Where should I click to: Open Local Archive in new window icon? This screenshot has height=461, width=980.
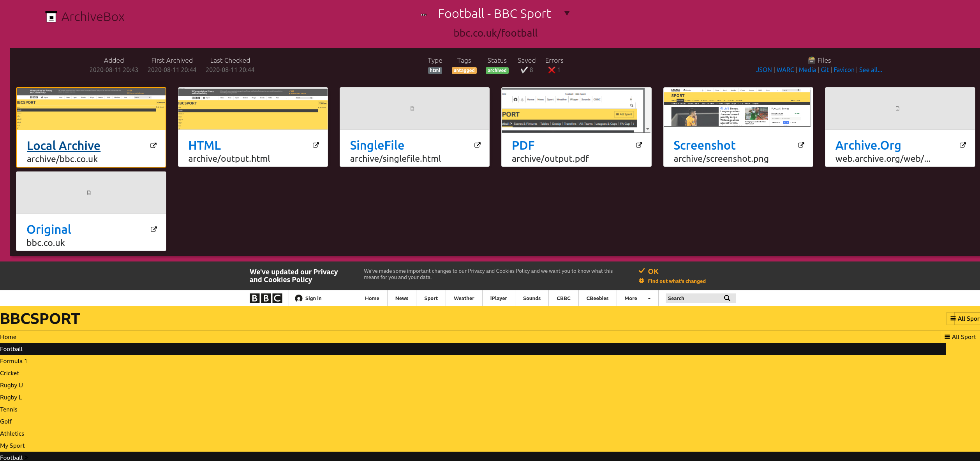pos(153,145)
